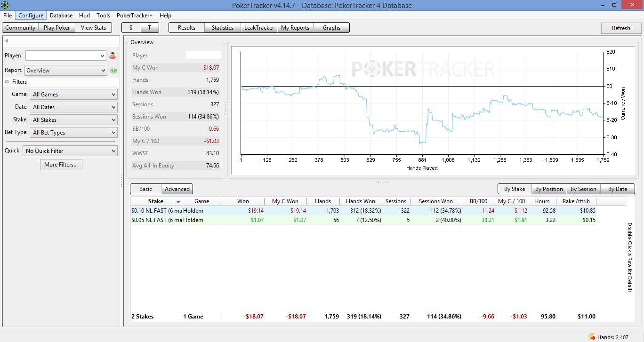Sort by the Stake column header
This screenshot has width=644, height=342.
[x=156, y=201]
